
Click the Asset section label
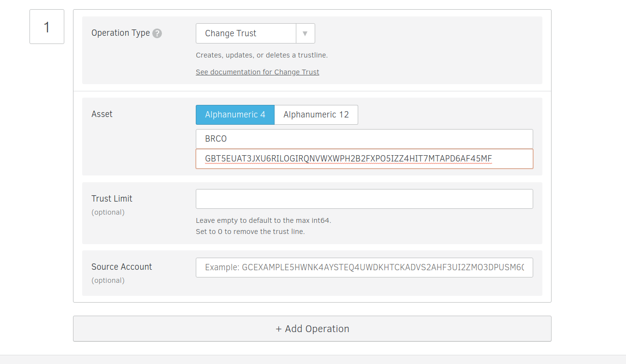click(x=102, y=114)
